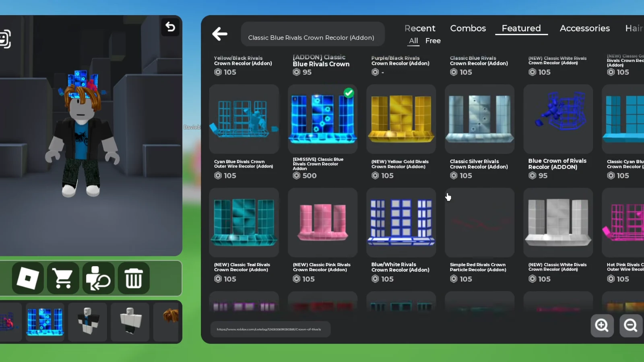
Task: Switch to the Recent tab
Action: coord(420,28)
